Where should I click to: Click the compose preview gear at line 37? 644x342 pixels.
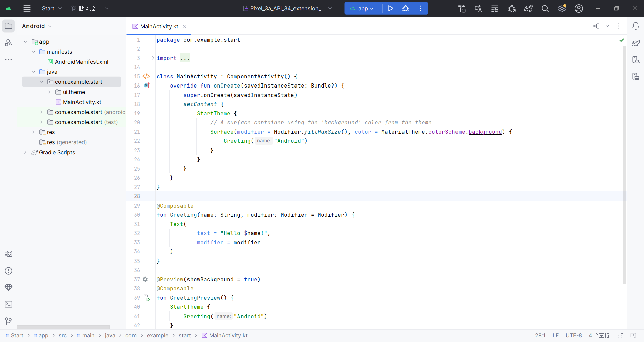pyautogui.click(x=145, y=279)
